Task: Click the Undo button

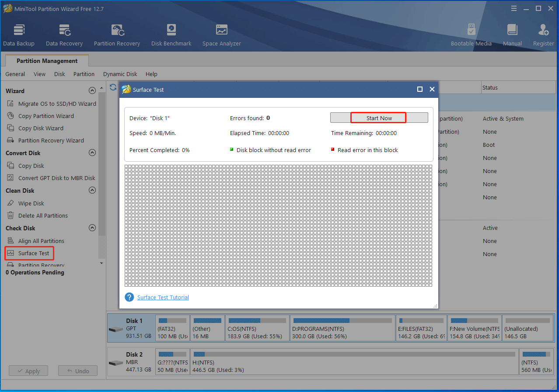Action: (x=78, y=371)
